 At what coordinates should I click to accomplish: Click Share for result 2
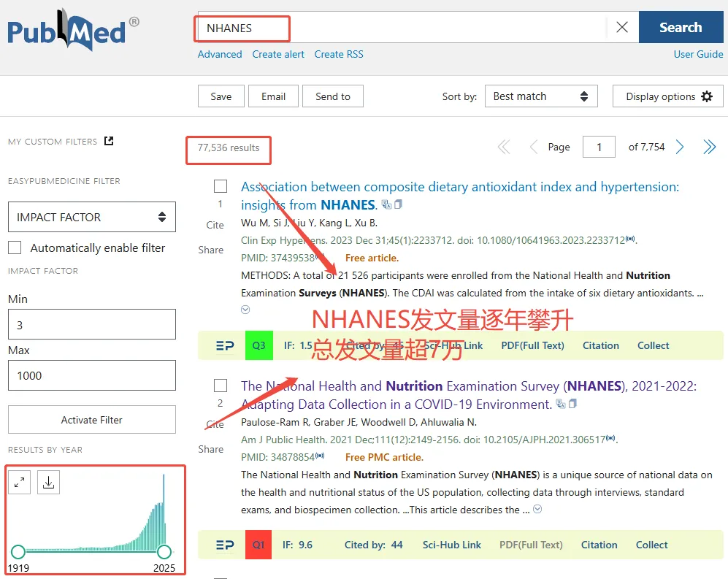211,449
